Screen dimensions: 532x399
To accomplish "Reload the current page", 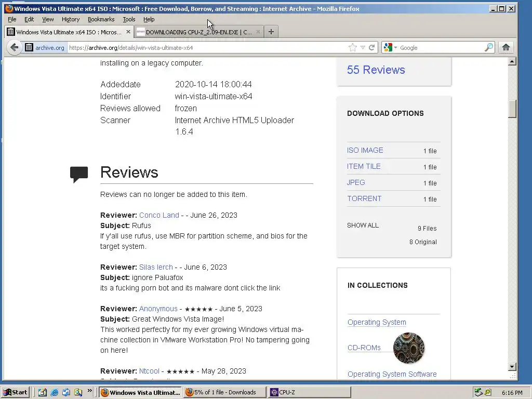I will coord(372,47).
